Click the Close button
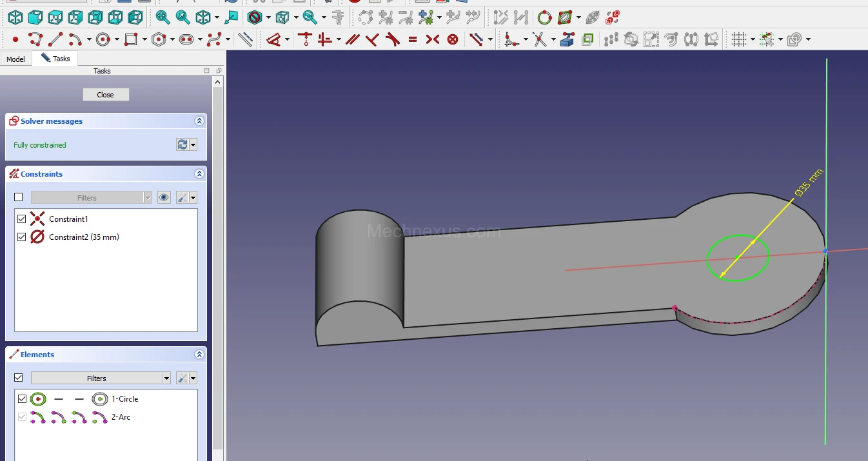 (x=106, y=95)
